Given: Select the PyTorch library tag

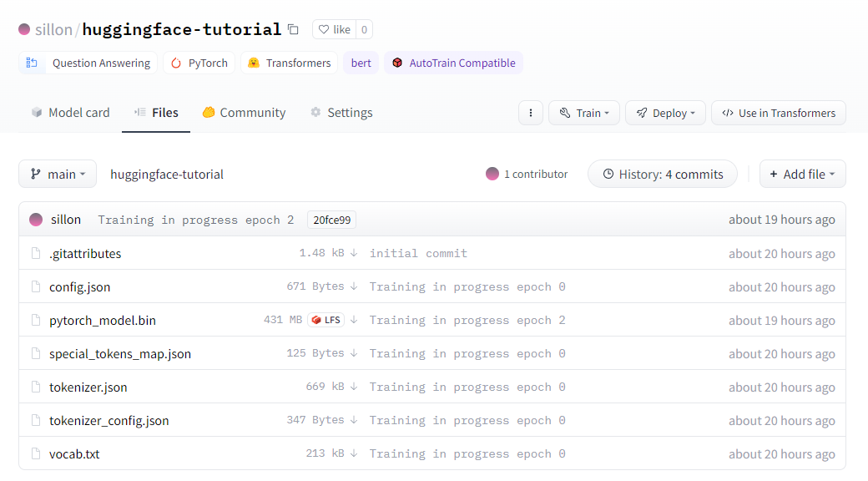Looking at the screenshot, I should coord(199,63).
